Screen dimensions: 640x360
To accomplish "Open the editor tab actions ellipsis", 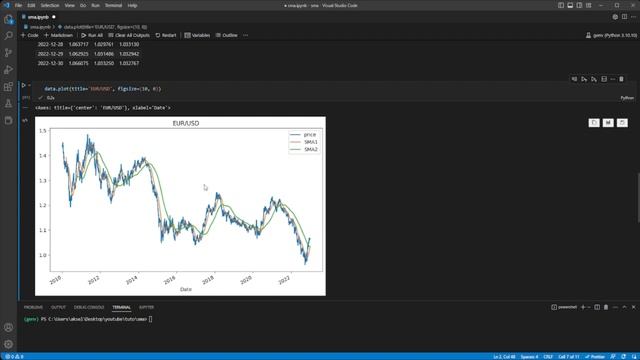I will [633, 17].
